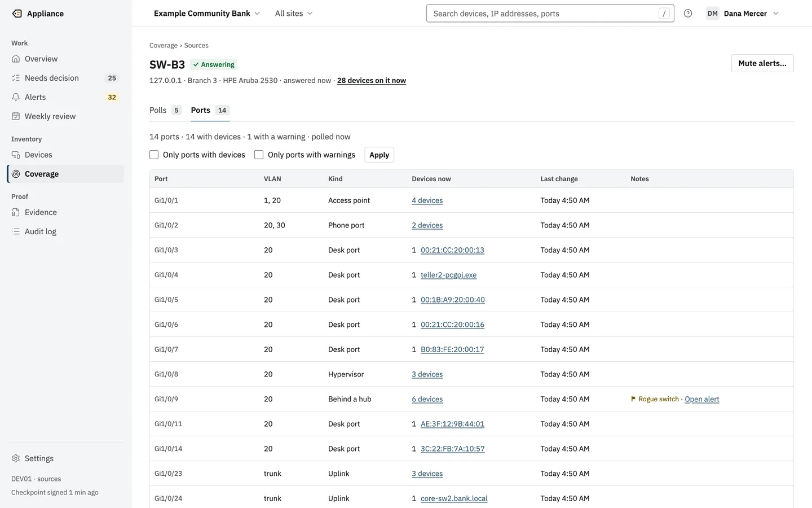Image resolution: width=812 pixels, height=508 pixels.
Task: Open the Dana Mercer account menu
Action: coord(743,14)
